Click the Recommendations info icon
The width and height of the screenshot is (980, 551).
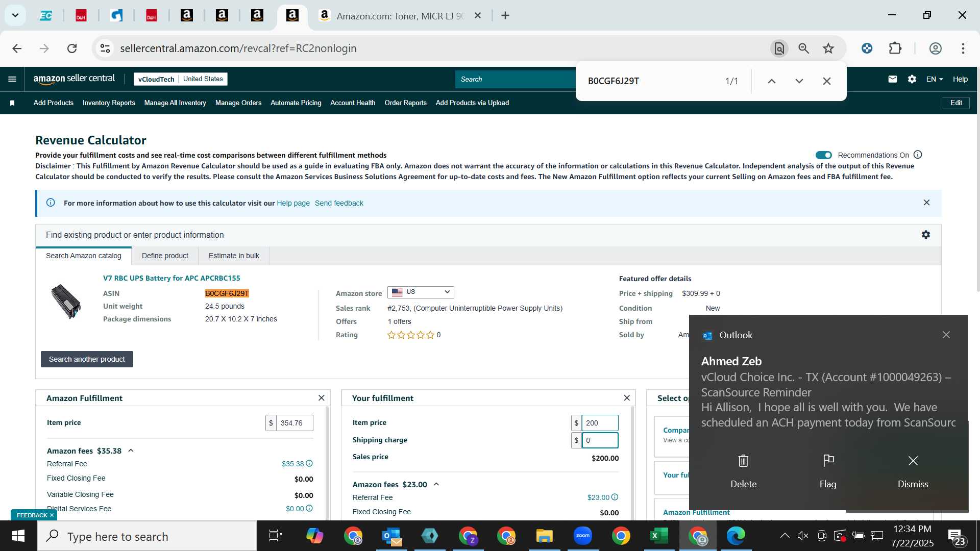918,155
